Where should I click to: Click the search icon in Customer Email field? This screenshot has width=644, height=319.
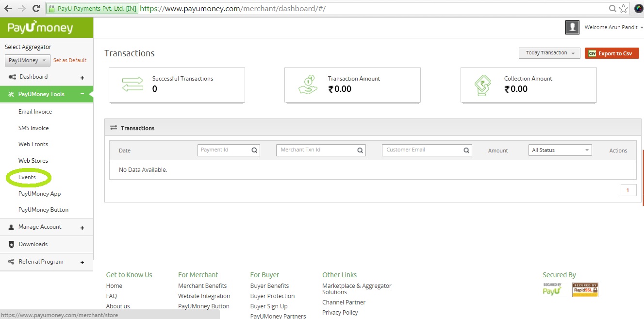pos(466,151)
